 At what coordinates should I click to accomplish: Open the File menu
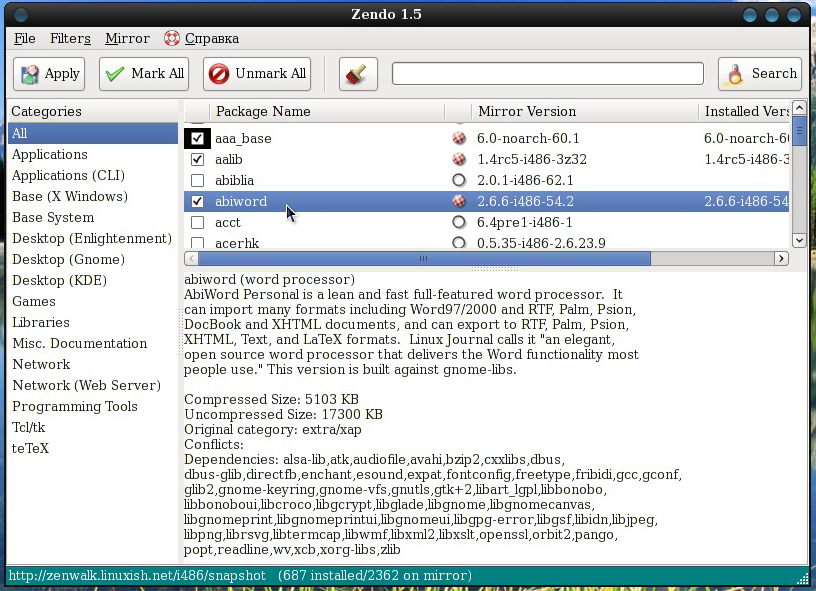click(x=24, y=38)
